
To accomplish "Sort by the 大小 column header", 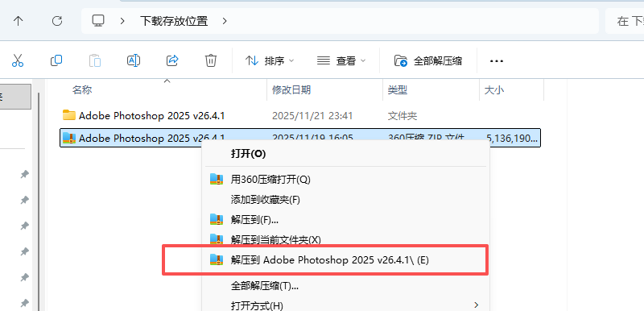I will tap(494, 90).
